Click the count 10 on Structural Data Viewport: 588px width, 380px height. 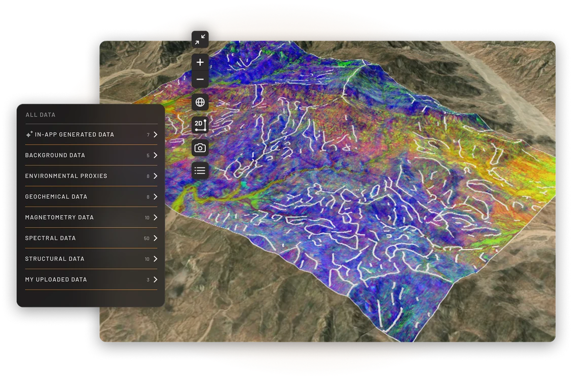(x=147, y=259)
